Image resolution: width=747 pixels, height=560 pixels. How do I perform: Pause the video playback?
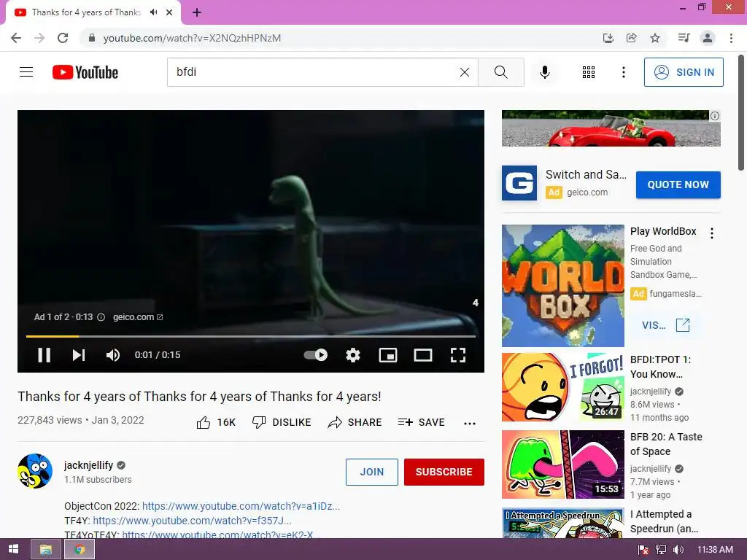tap(44, 355)
